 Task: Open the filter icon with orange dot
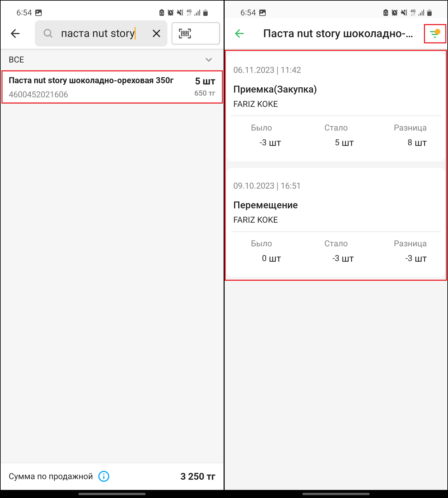pos(435,34)
